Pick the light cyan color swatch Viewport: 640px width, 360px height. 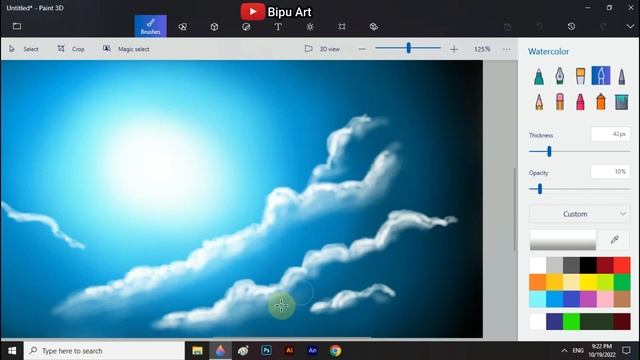[538, 299]
